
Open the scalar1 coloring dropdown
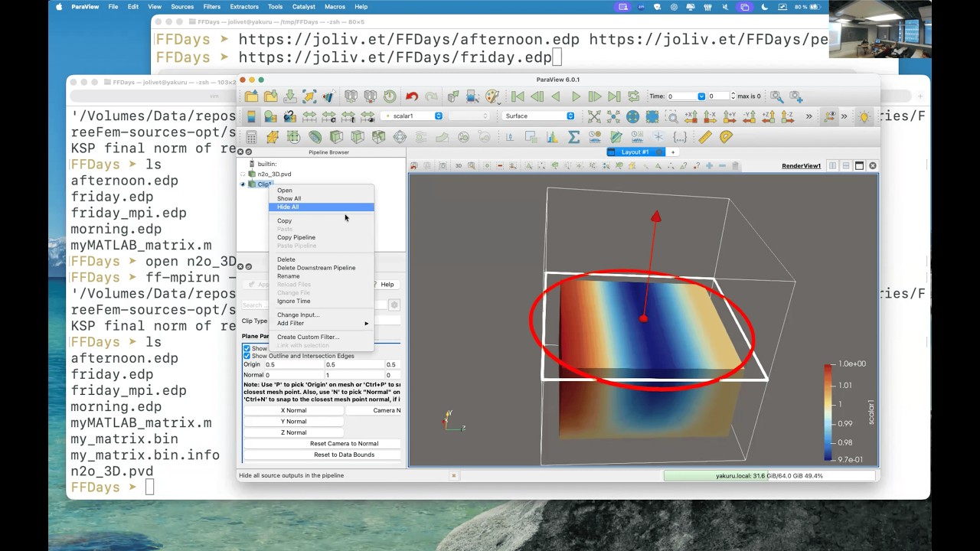click(412, 116)
